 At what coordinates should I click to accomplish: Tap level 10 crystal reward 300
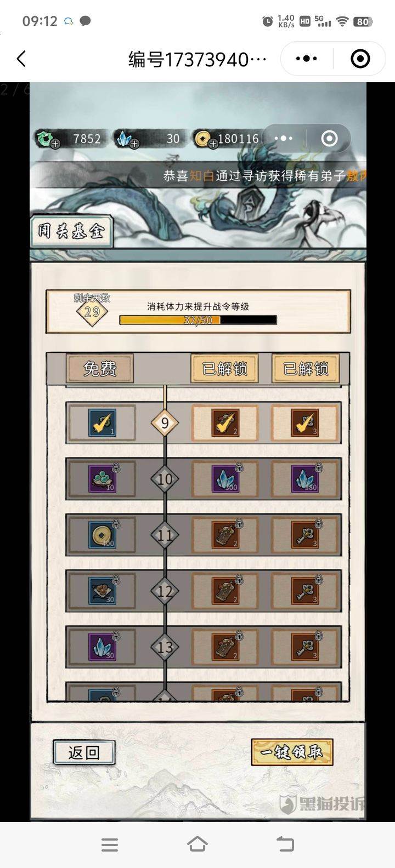[x=225, y=478]
